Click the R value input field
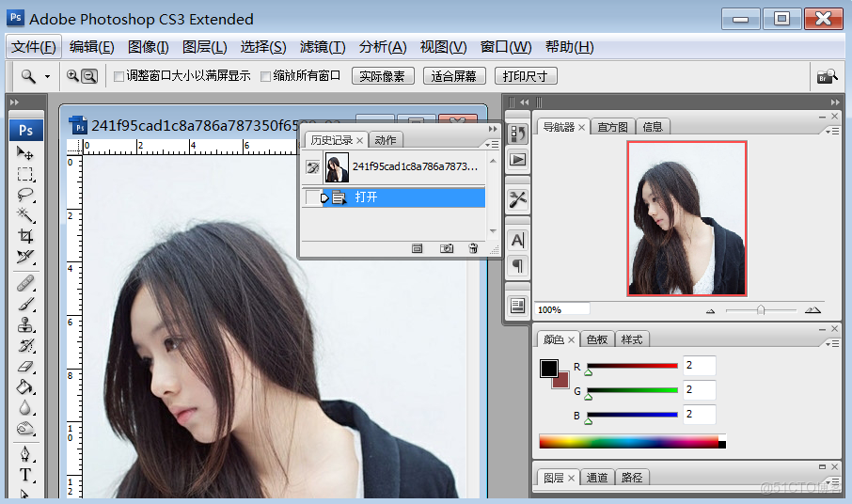This screenshot has height=504, width=852. [700, 366]
